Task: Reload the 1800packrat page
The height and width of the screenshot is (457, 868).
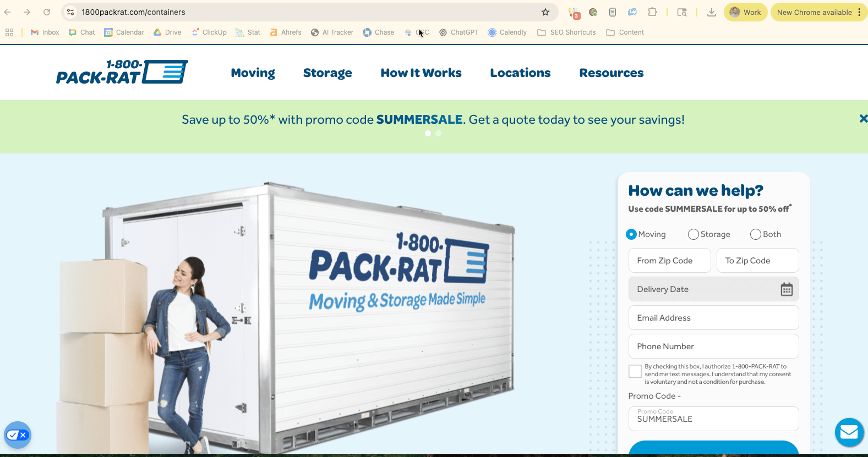Action: tap(47, 12)
